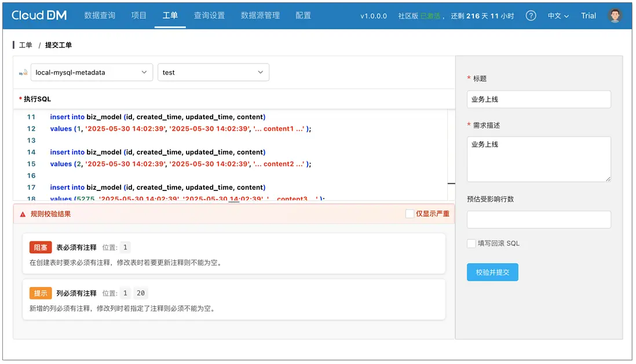Viewport: 636px width, 364px height.
Task: Click SQL line 17 insert statement
Action: tap(158, 187)
